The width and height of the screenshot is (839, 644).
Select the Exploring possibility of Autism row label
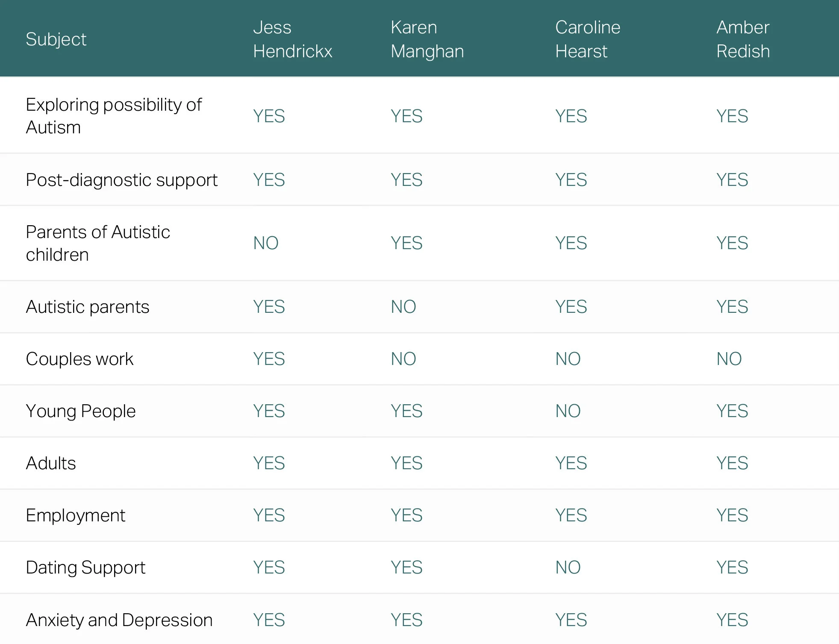coord(113,116)
